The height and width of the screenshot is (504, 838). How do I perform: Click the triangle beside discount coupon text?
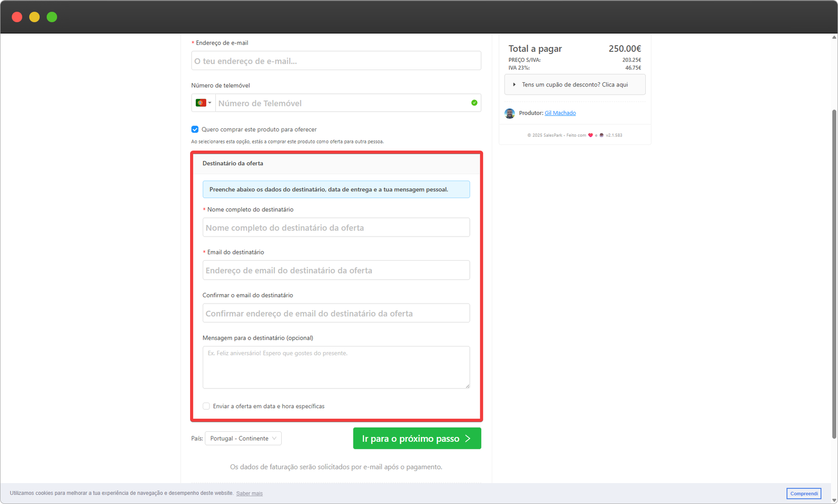[x=514, y=85]
